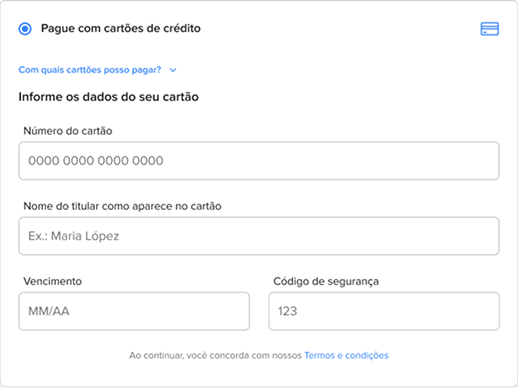Screen dimensions: 518x388
Task: Open the Termos e condições link
Action: pyautogui.click(x=346, y=355)
